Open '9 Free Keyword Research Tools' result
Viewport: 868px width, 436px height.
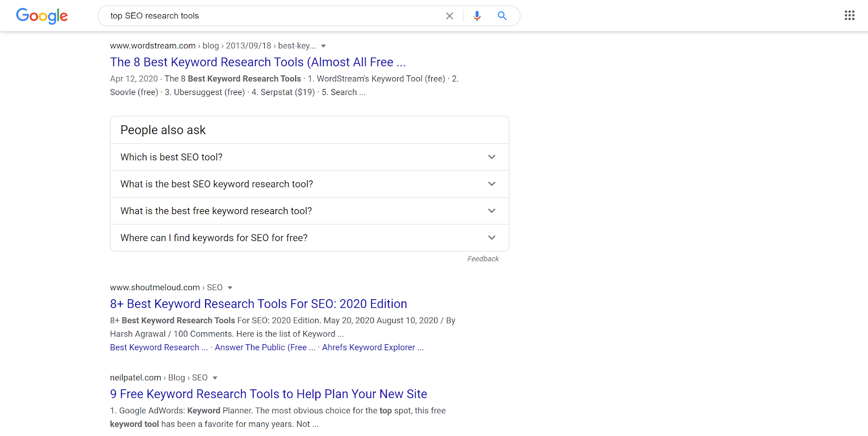point(269,394)
